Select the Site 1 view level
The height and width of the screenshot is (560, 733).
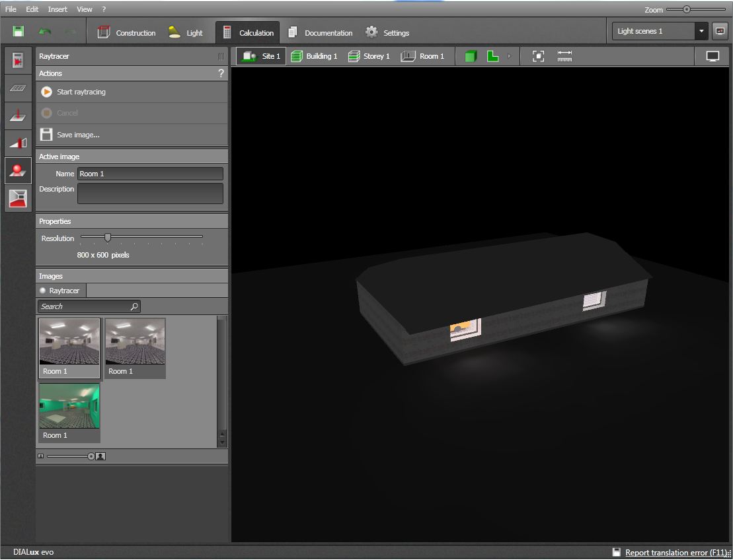(261, 56)
